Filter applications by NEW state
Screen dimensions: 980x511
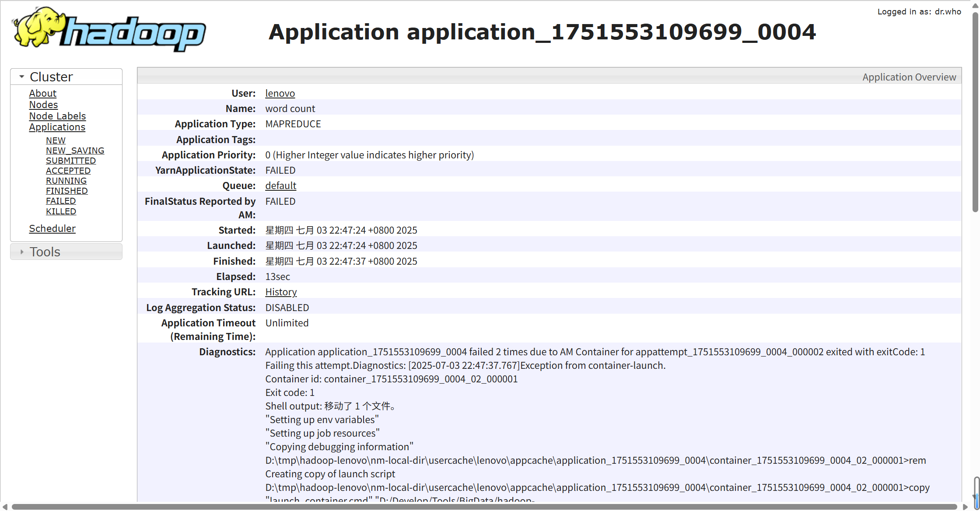tap(56, 140)
